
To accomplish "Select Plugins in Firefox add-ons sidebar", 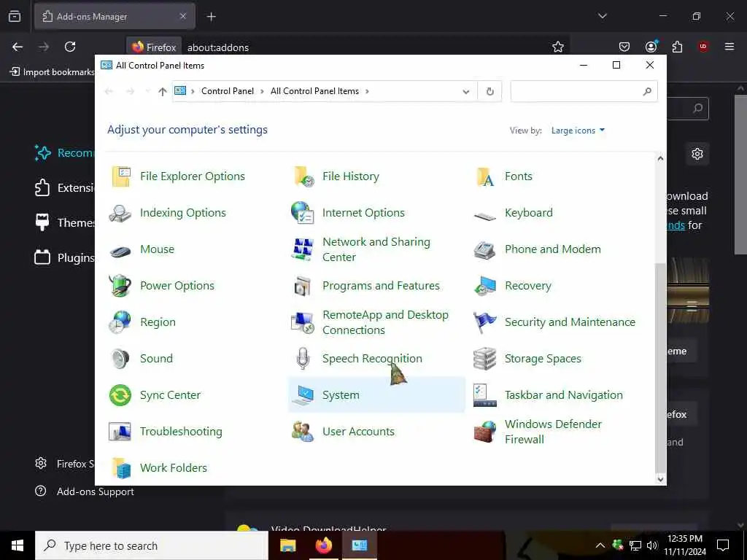I will pyautogui.click(x=65, y=257).
